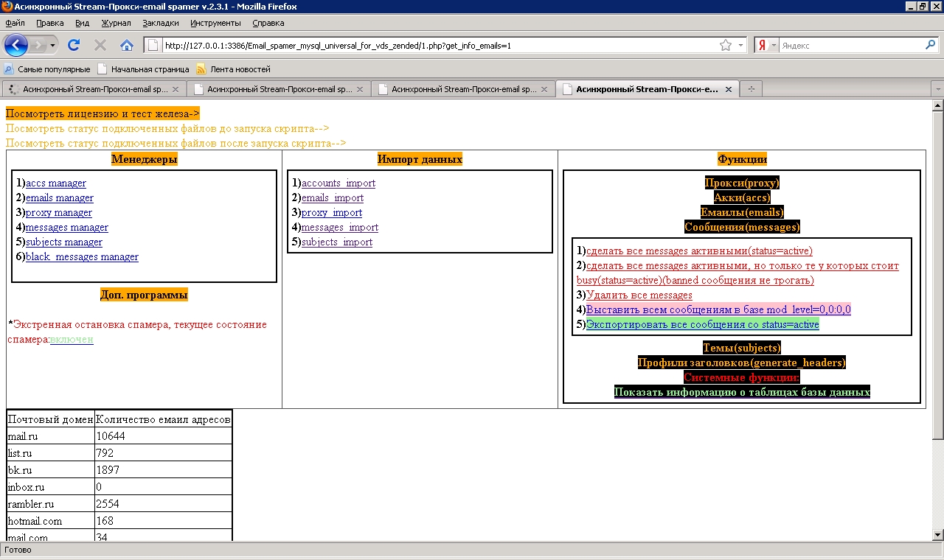Image resolution: width=944 pixels, height=560 pixels.
Task: Click spamer state включен link
Action: [x=72, y=339]
